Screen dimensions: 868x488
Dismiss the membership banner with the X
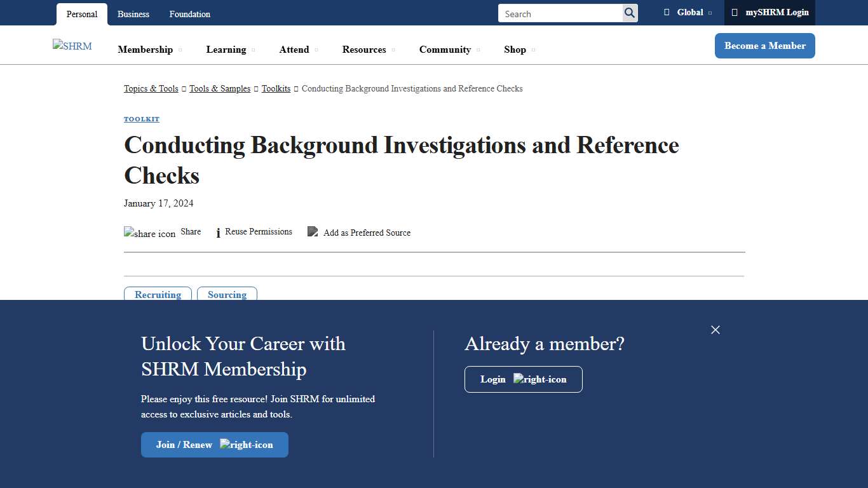pos(715,330)
